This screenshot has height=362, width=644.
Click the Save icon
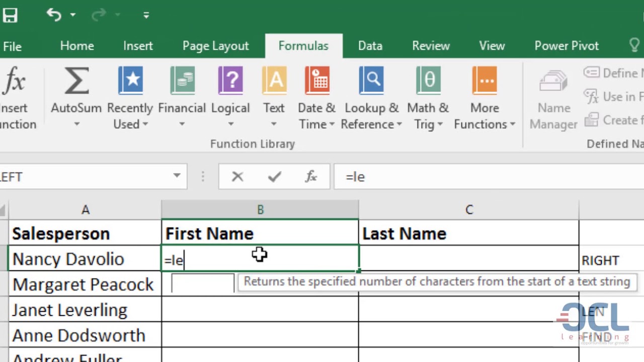point(10,15)
